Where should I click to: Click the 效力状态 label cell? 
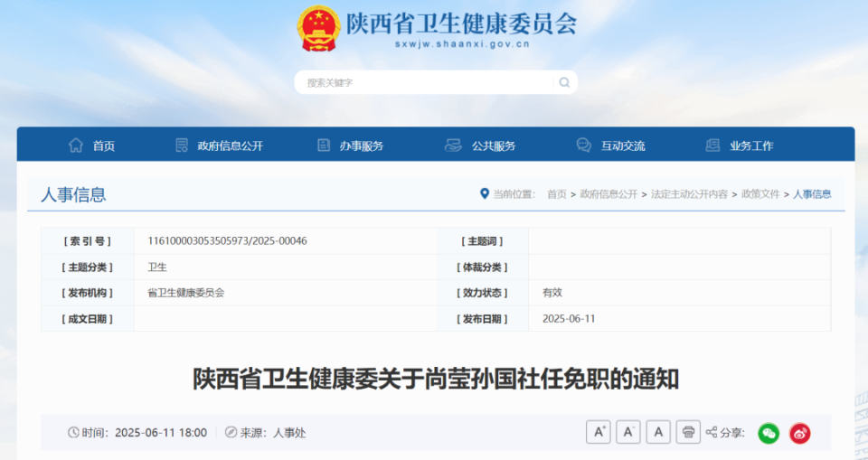(482, 293)
